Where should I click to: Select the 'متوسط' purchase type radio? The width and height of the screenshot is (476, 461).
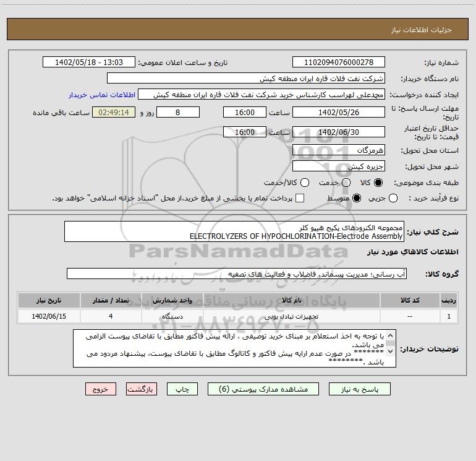(x=357, y=198)
